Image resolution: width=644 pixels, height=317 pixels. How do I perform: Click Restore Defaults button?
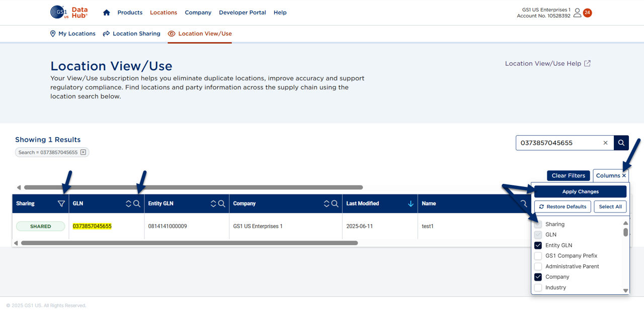(x=562, y=206)
